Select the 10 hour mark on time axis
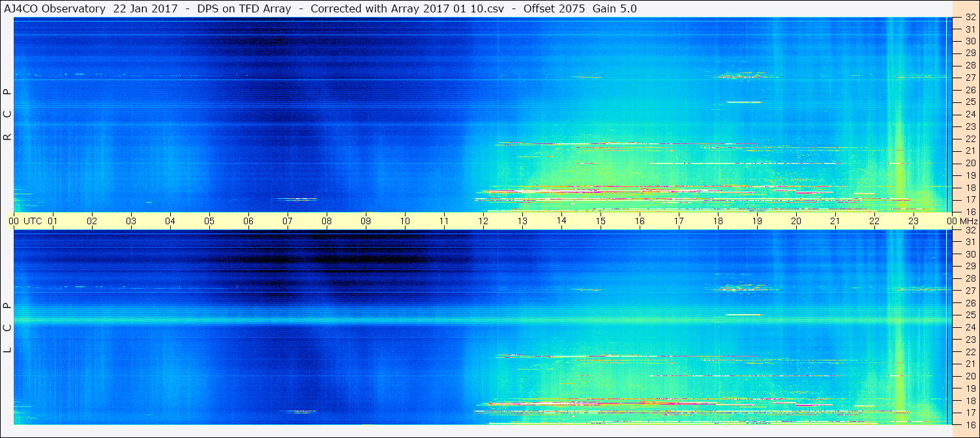 click(405, 221)
